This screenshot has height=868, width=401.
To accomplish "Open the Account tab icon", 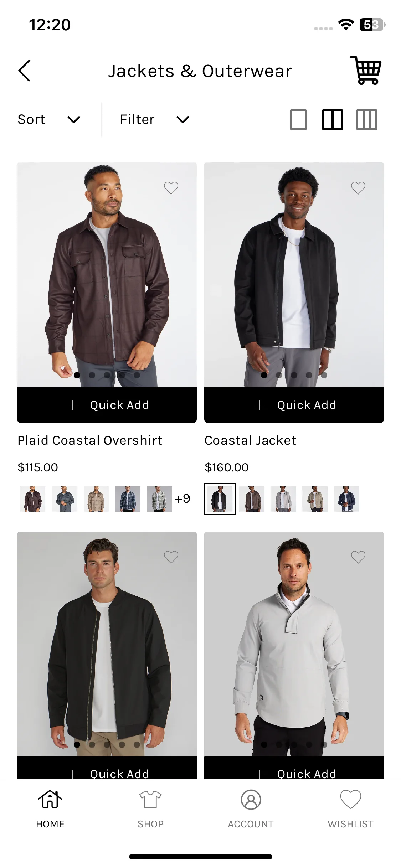I will (251, 800).
